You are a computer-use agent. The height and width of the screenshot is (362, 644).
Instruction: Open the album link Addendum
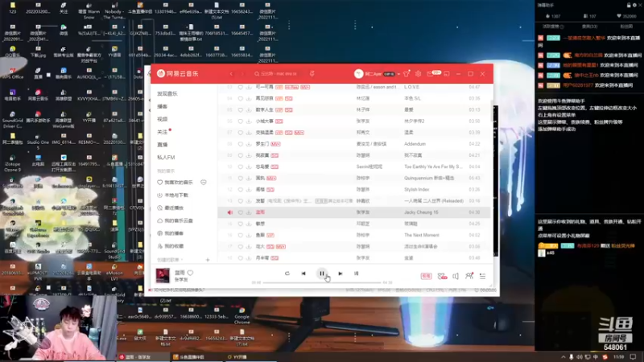point(415,144)
